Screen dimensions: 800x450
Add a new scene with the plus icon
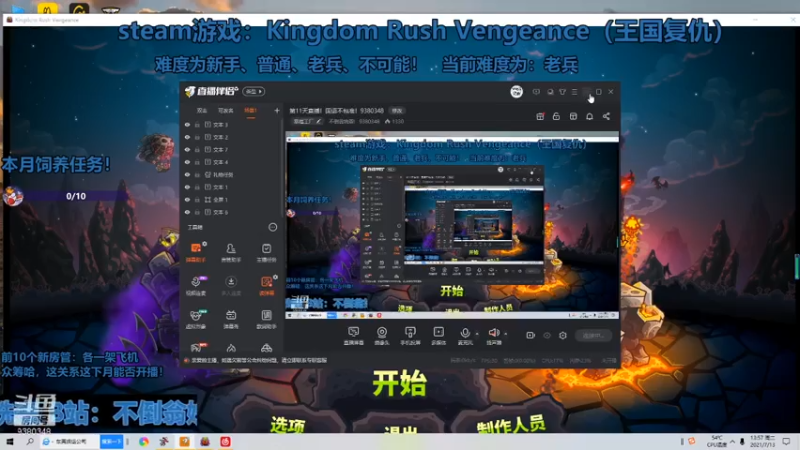pyautogui.click(x=277, y=110)
